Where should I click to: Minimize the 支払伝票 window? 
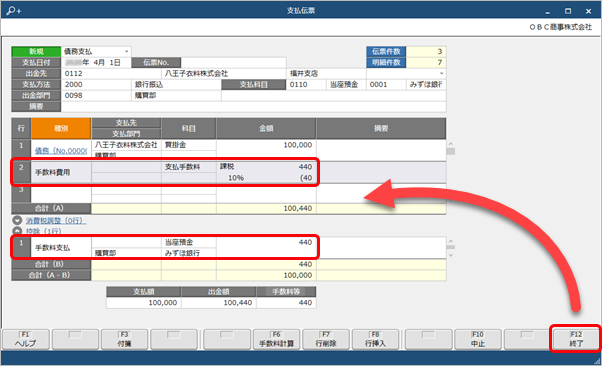(547, 11)
